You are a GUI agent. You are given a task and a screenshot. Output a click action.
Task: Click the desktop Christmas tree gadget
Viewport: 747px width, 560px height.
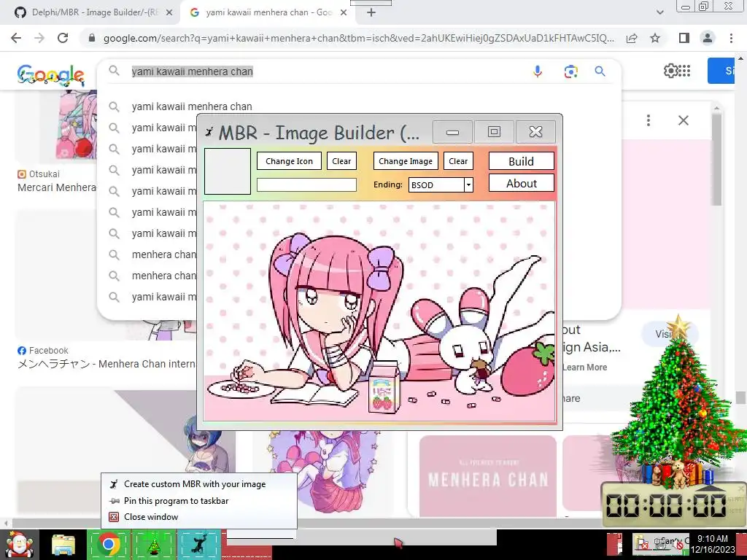coord(678,405)
